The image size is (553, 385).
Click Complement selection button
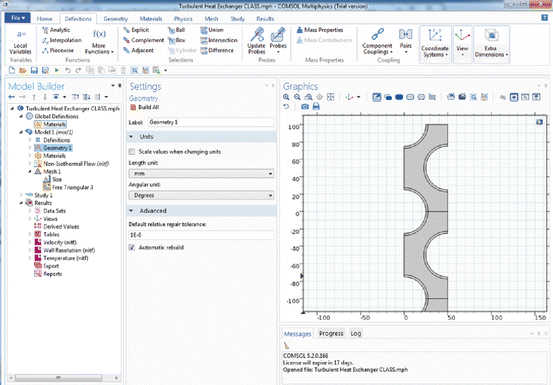(x=143, y=40)
